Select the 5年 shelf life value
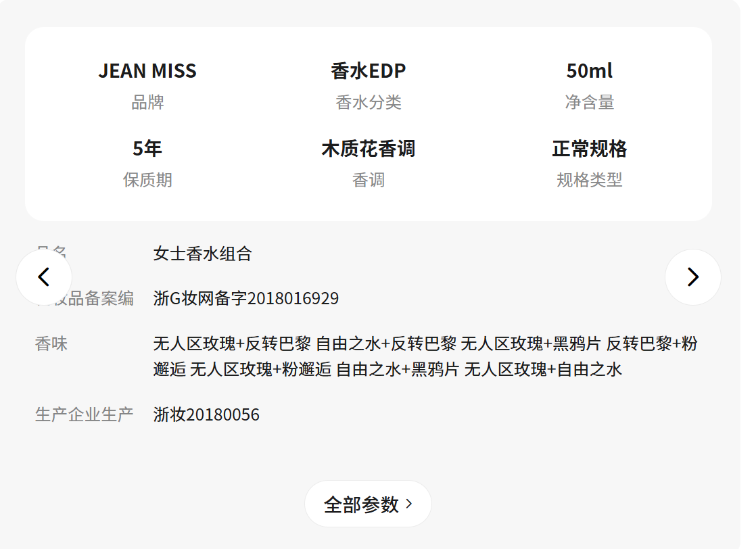756x549 pixels. coord(147,149)
